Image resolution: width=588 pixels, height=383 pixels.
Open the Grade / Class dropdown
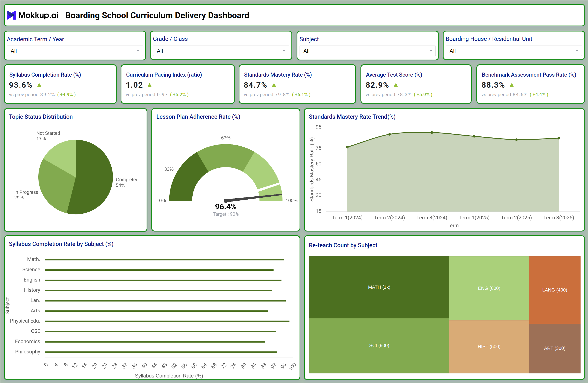click(x=221, y=51)
